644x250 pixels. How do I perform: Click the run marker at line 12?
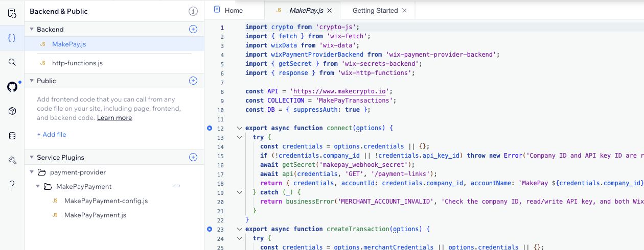pyautogui.click(x=210, y=128)
